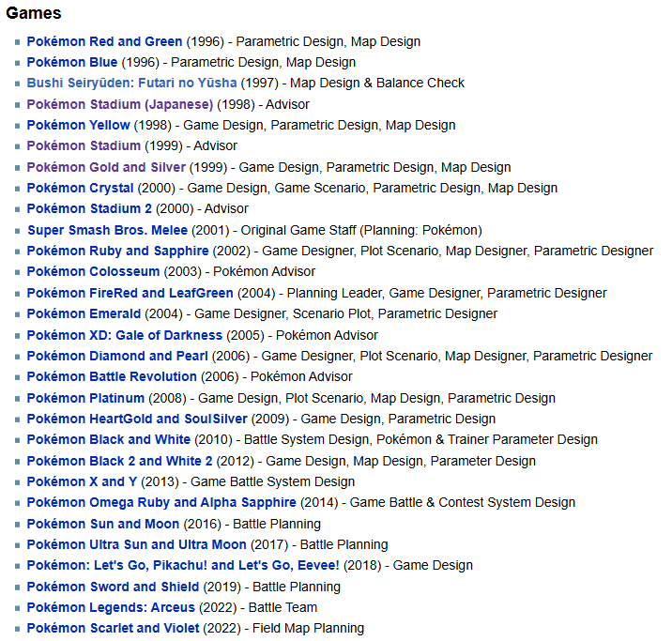
Task: Click the 'Battle Team' text
Action: (283, 607)
